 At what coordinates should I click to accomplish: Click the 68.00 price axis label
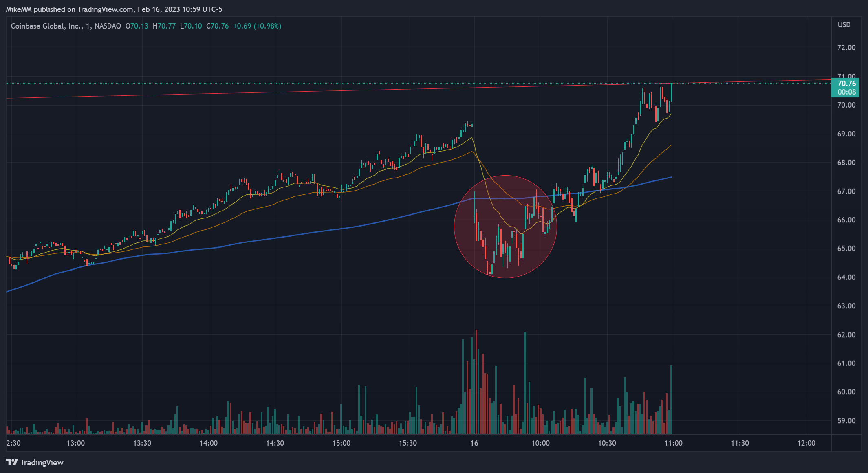coord(846,163)
